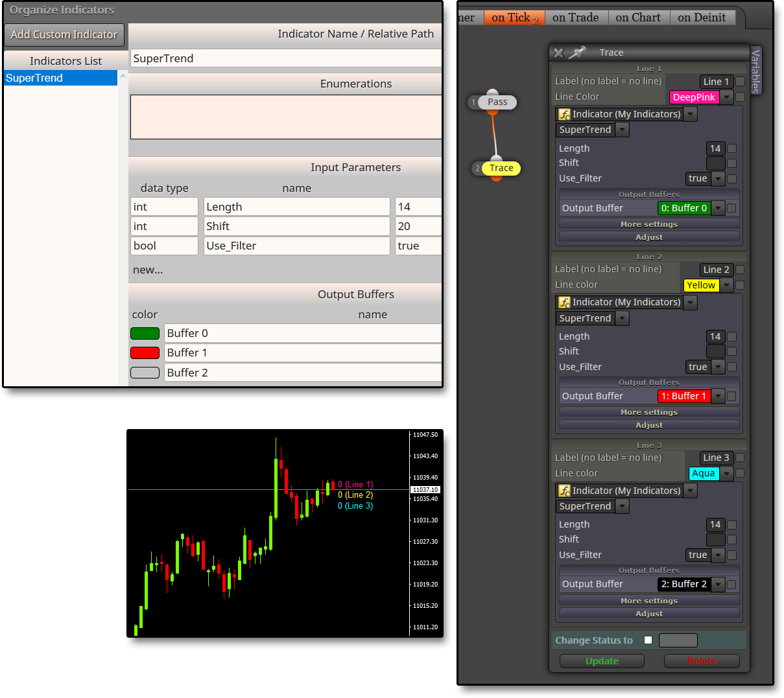Click Line 3 Adjust bar
The width and height of the screenshot is (784, 698).
(x=649, y=614)
